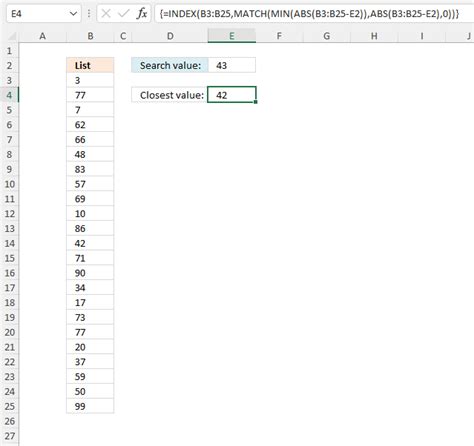Select cell B14 containing 42
The width and height of the screenshot is (474, 446).
(x=90, y=243)
